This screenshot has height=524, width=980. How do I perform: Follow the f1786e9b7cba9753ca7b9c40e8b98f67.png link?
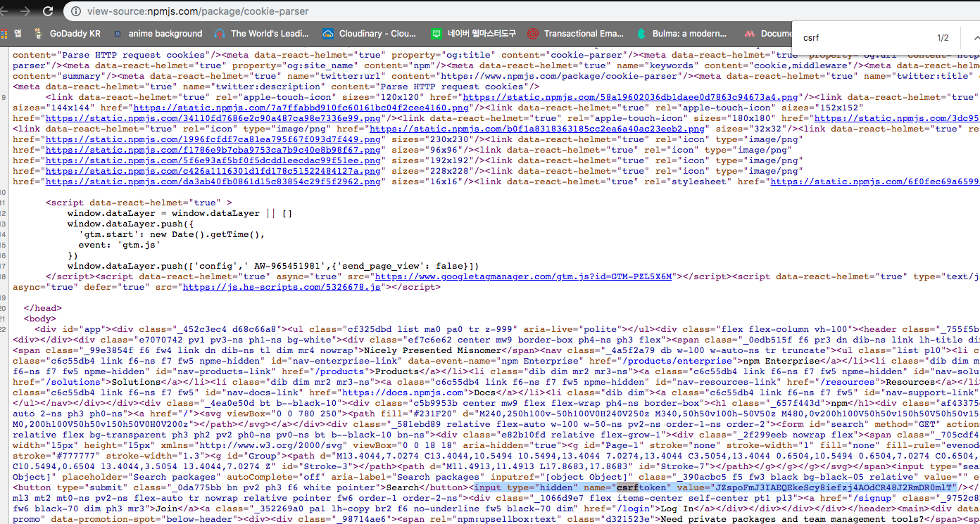[214, 150]
